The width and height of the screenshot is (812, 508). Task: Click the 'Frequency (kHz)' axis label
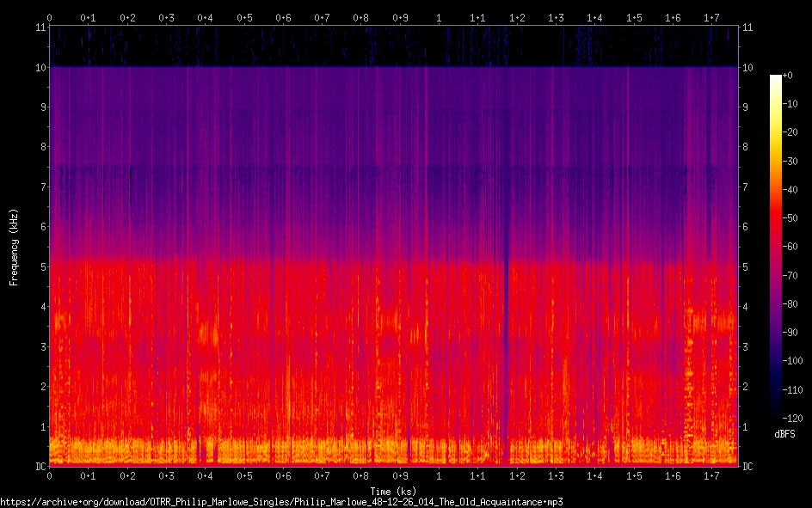(14, 246)
